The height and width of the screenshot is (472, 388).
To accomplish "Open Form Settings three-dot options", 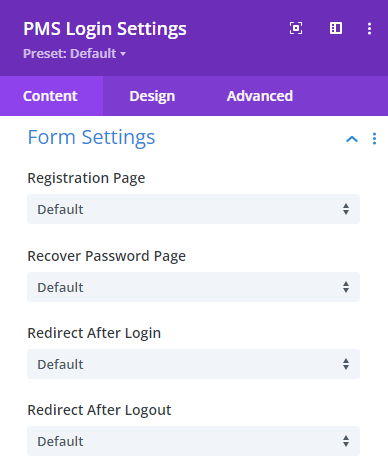I will pyautogui.click(x=374, y=139).
